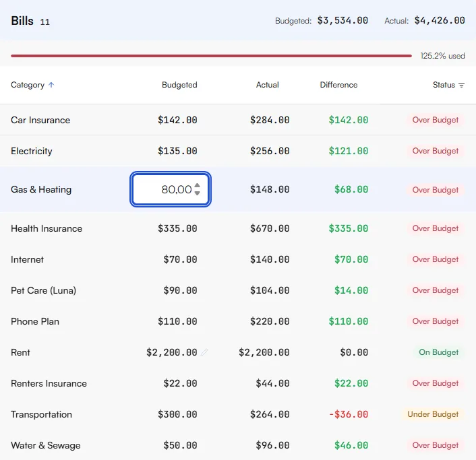Click the On Budget badge for Rent
The height and width of the screenshot is (460, 476).
(439, 352)
